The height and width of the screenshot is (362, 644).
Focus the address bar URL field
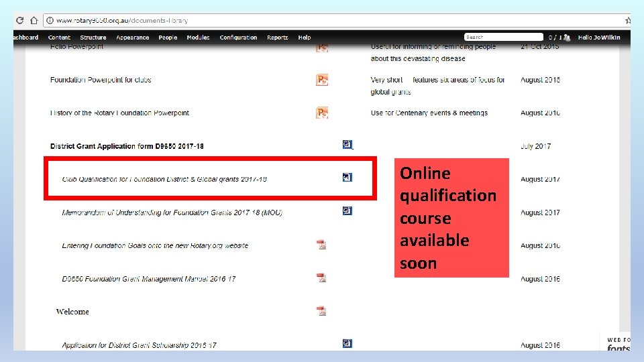pos(337,21)
